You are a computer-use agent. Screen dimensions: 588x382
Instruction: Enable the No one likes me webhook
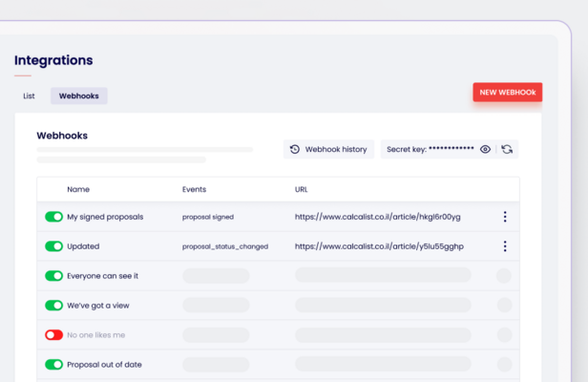pos(53,335)
